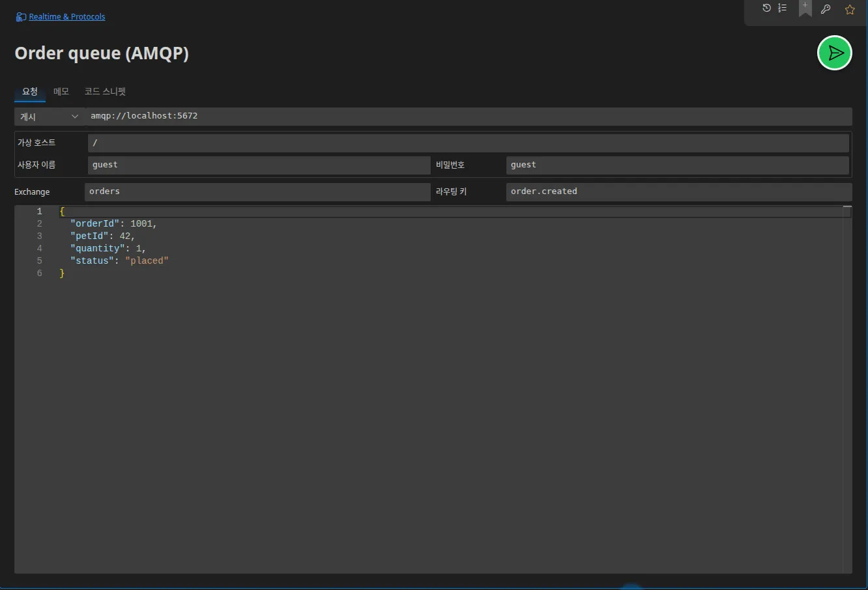The height and width of the screenshot is (590, 868).
Task: Click the "petId": 42 line
Action: pyautogui.click(x=102, y=236)
